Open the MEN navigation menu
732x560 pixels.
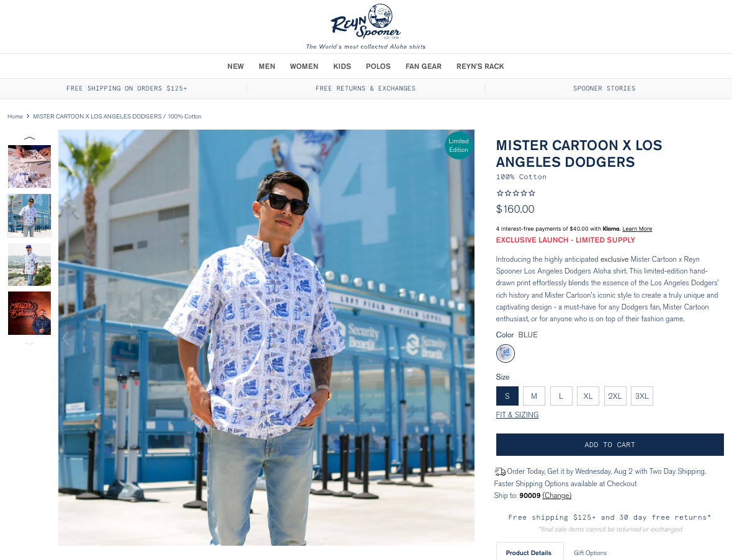pyautogui.click(x=267, y=66)
